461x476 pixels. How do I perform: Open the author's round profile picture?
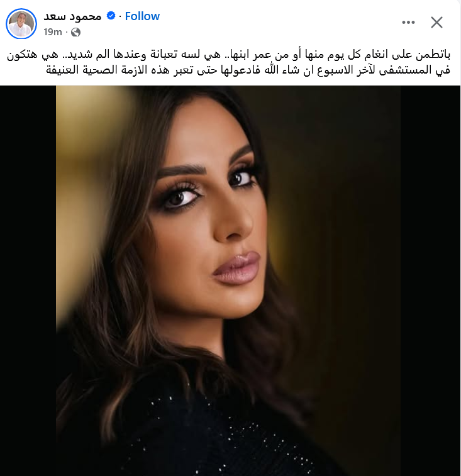point(21,23)
